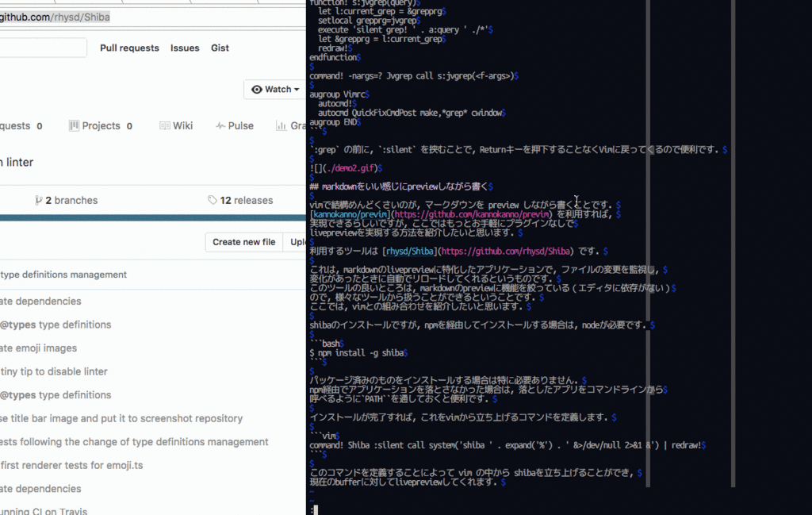
Task: Click the ./demo2.gif image path in Vim
Action: 351,168
